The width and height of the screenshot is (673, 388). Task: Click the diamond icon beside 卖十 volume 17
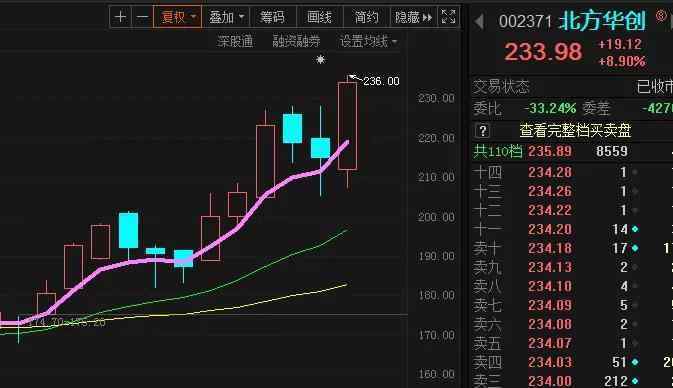click(635, 248)
